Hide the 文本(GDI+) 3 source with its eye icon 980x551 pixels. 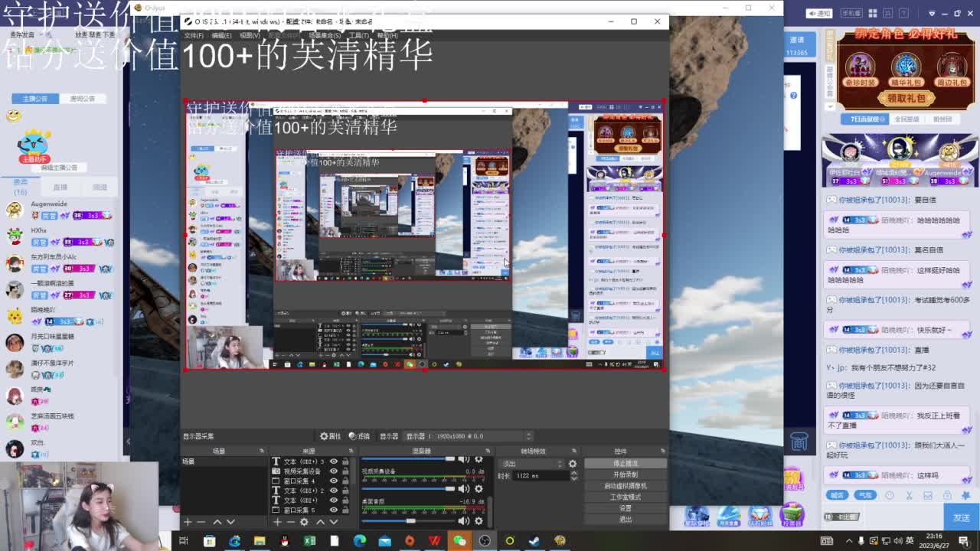pos(333,461)
